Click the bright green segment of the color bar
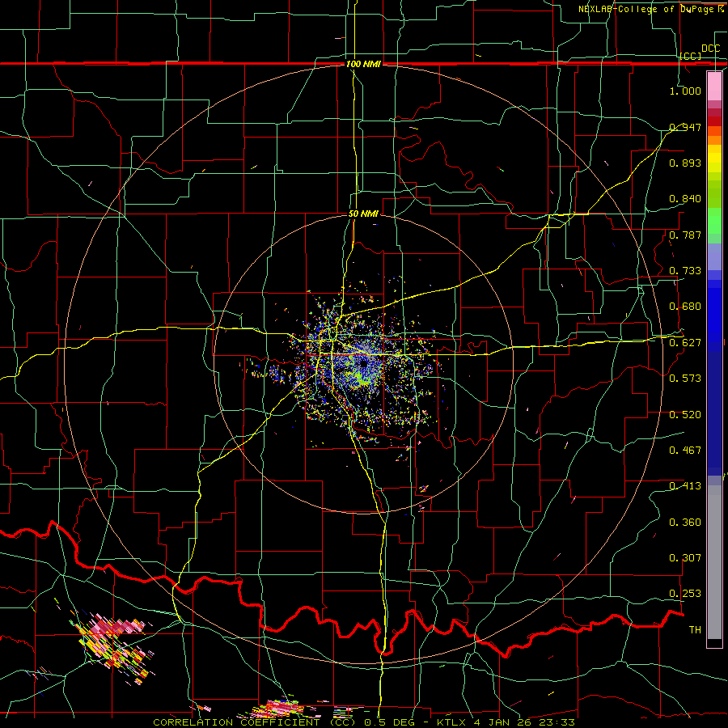The image size is (728, 728). 714,222
